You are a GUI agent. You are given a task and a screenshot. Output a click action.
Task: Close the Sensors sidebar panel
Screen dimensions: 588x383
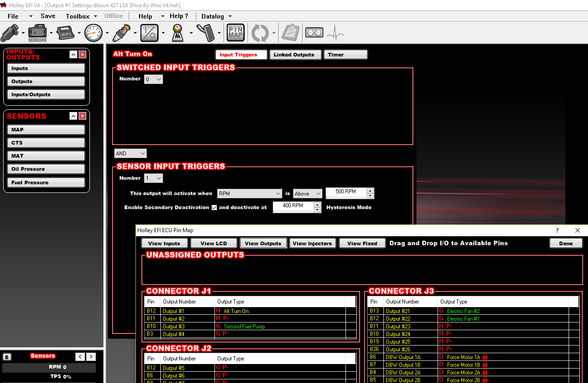[x=82, y=116]
